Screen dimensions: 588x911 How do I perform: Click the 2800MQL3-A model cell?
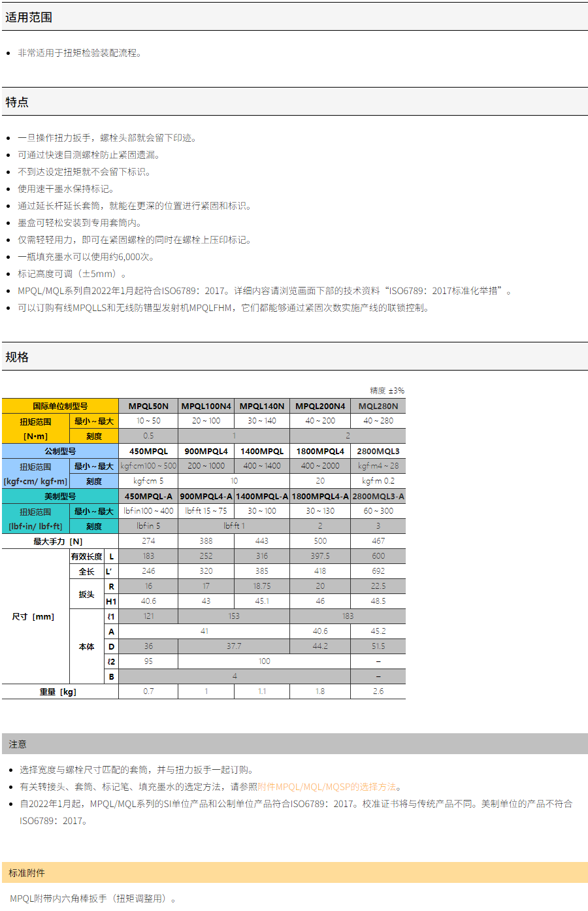[x=378, y=496]
